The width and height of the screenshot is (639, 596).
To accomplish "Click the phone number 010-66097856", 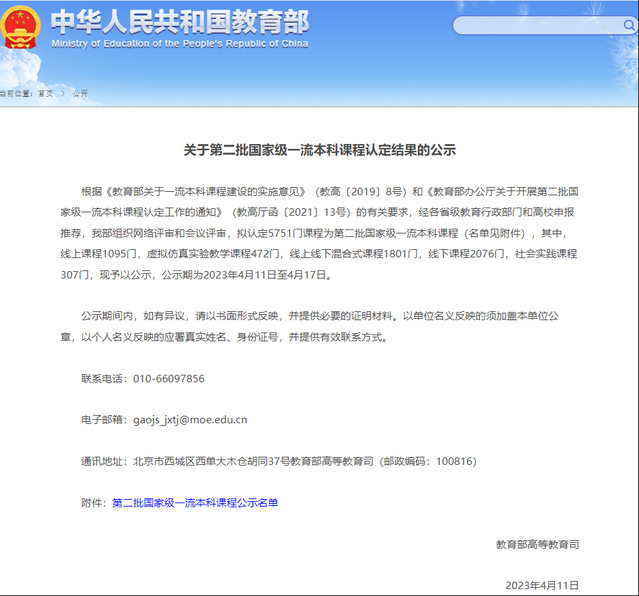I will pos(168,379).
